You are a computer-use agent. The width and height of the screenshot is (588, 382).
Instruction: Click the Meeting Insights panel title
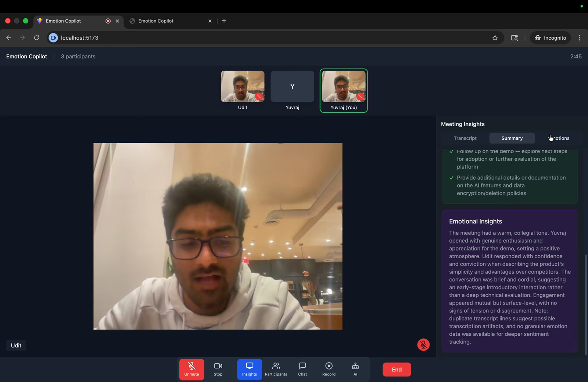click(463, 124)
